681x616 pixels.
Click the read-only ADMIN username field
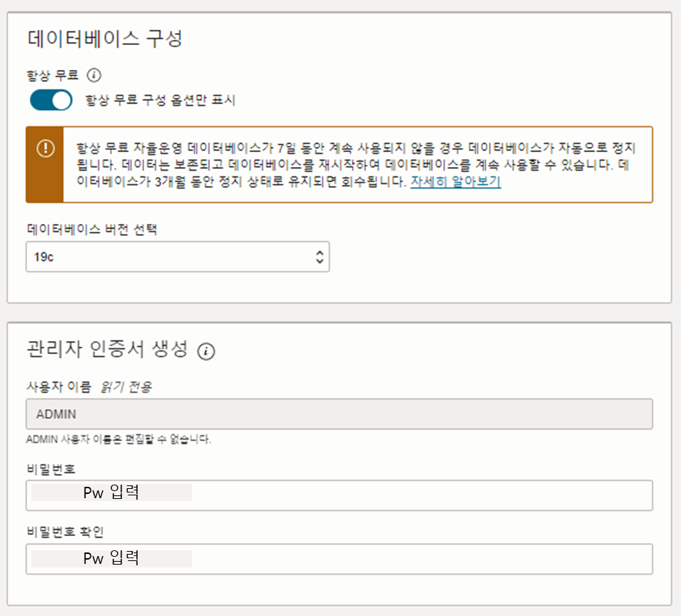pyautogui.click(x=339, y=414)
